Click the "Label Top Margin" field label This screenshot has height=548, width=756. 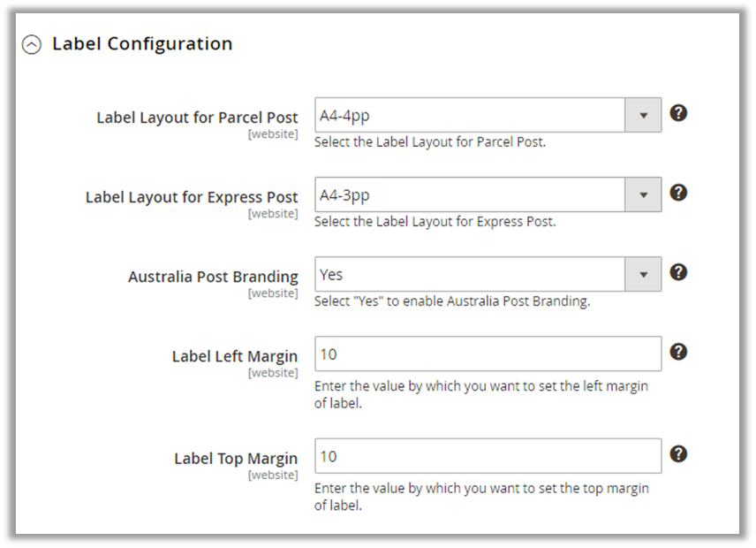236,459
